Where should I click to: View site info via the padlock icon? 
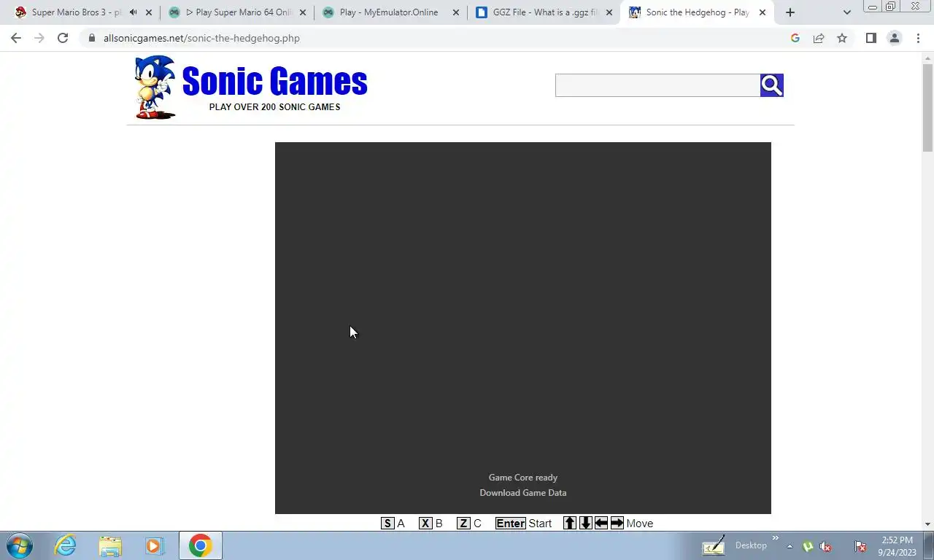(91, 38)
